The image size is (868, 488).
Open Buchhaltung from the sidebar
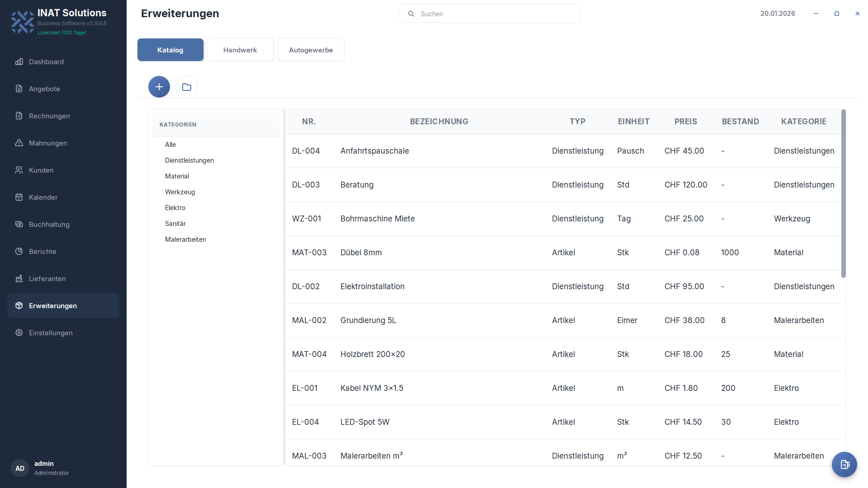[19, 224]
